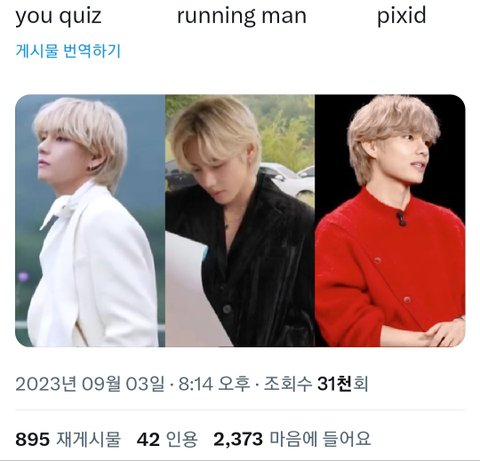The width and height of the screenshot is (480, 461).
Task: Open the right photo with red sweater
Action: pyautogui.click(x=390, y=221)
